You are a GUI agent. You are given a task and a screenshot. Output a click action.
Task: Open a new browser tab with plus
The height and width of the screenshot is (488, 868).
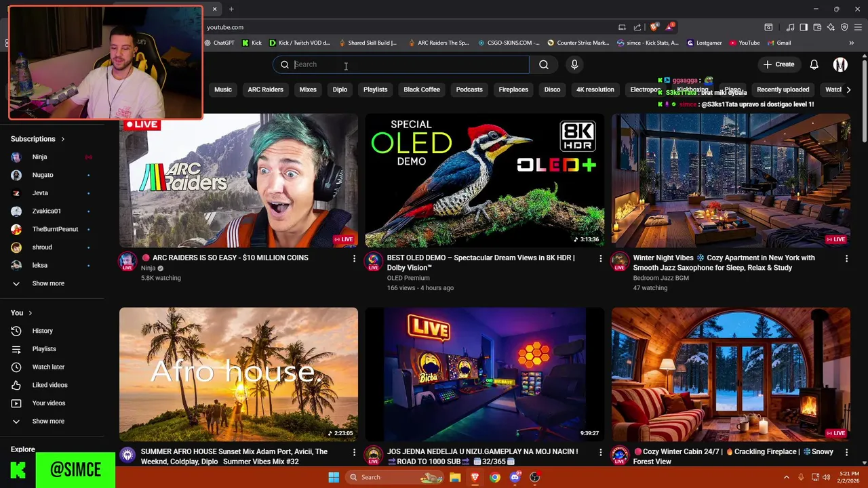[x=231, y=9]
